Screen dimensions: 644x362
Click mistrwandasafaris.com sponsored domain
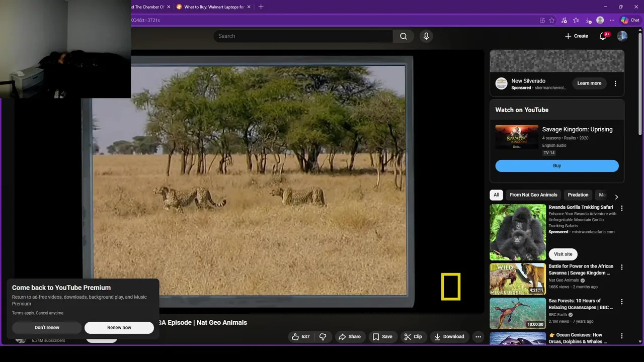click(x=593, y=232)
